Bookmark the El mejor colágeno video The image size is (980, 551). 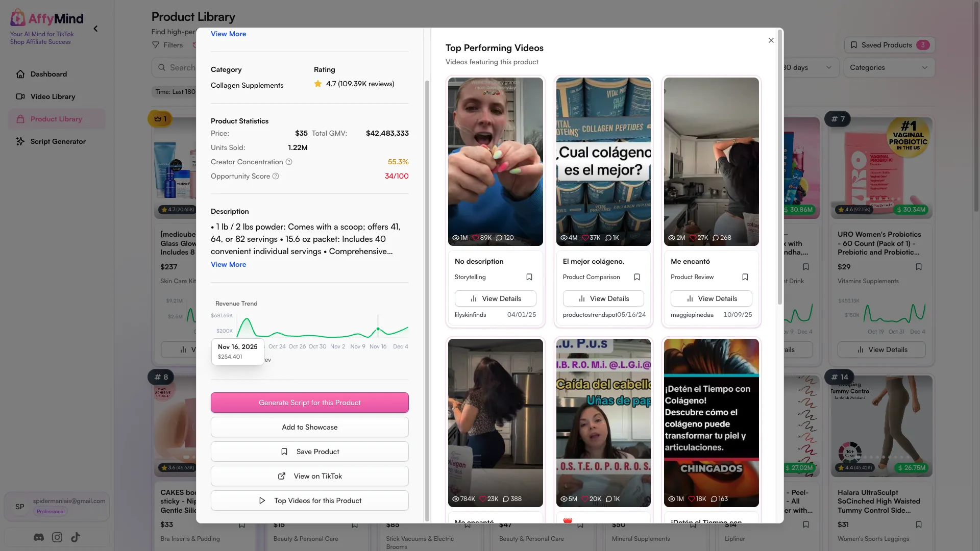click(x=637, y=277)
